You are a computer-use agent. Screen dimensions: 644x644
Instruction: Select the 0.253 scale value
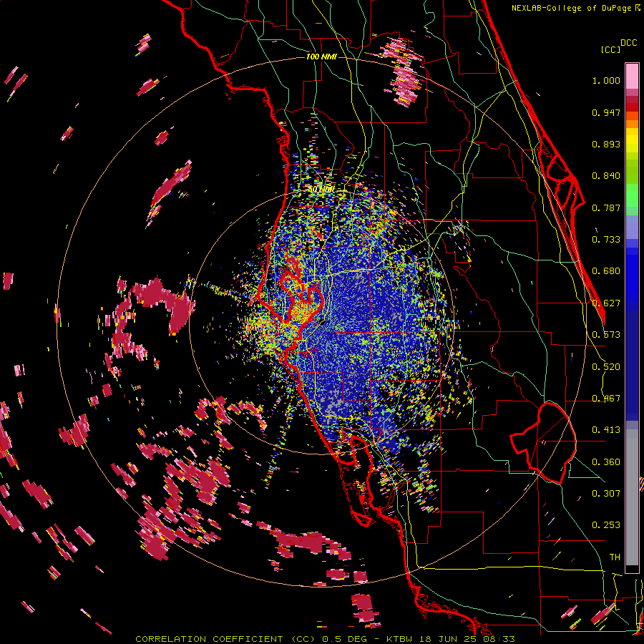click(x=606, y=525)
